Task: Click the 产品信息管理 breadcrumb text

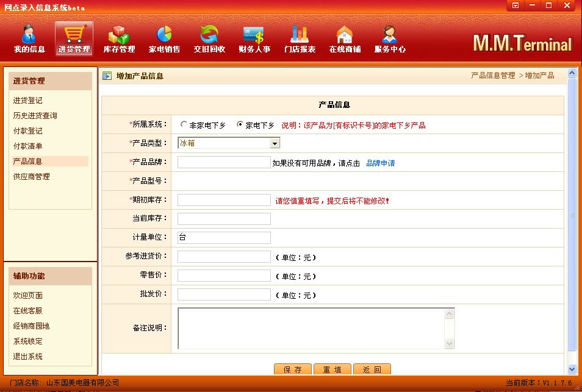Action: pyautogui.click(x=493, y=76)
